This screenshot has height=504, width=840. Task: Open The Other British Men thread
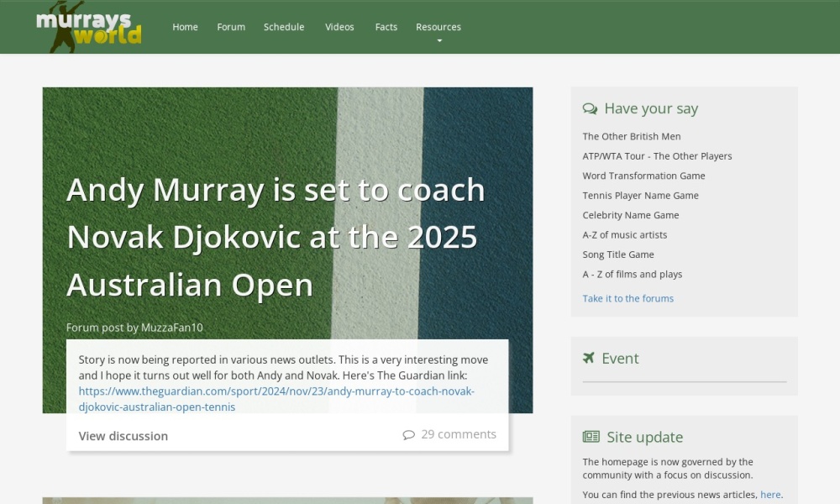[632, 137]
